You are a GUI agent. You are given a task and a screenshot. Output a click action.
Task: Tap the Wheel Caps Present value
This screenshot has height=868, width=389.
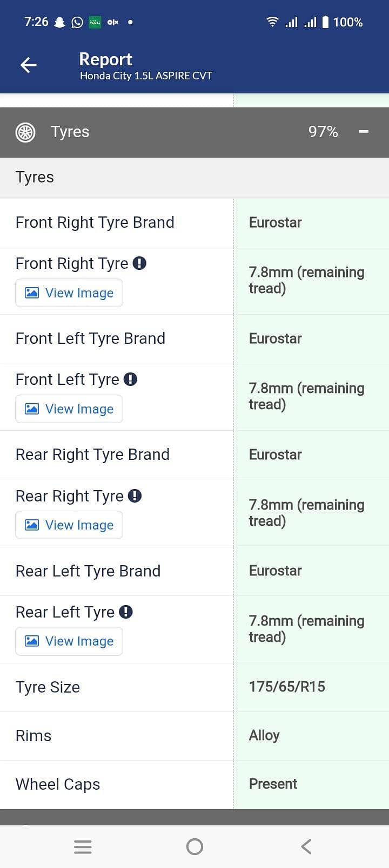pos(273,784)
